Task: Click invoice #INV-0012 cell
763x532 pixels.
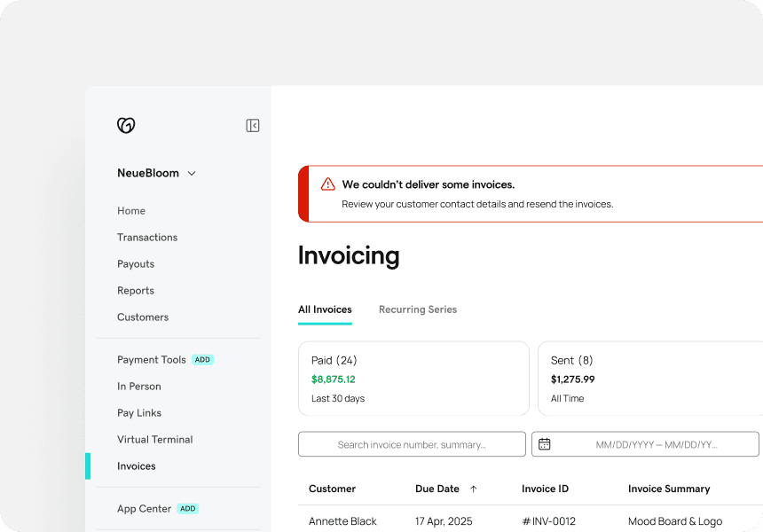Action: pyautogui.click(x=548, y=521)
